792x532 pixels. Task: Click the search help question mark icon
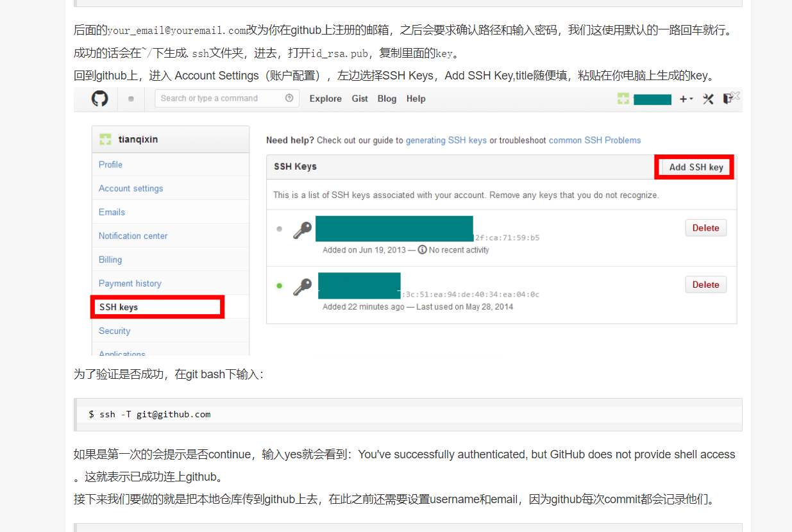[289, 98]
